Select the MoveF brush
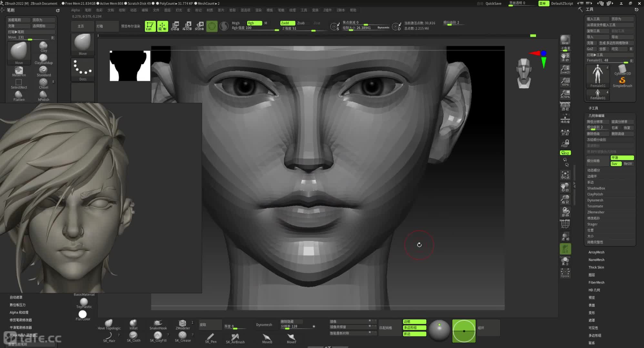644x348 pixels. (291, 338)
